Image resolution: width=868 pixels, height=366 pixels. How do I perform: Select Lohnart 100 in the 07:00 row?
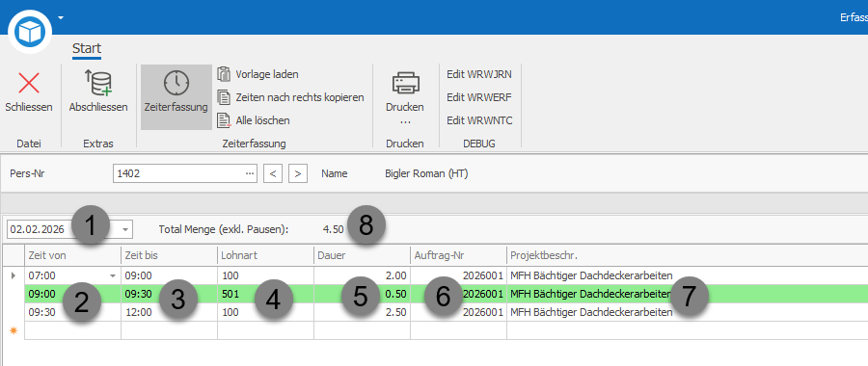pyautogui.click(x=265, y=275)
